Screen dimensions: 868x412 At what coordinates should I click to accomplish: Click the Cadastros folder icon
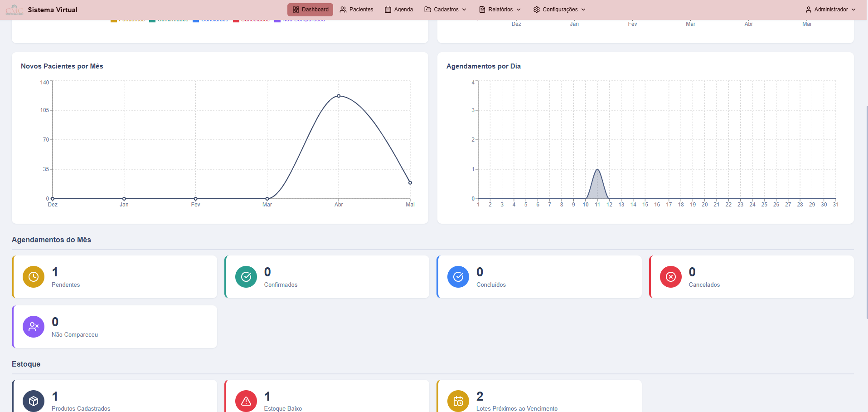pyautogui.click(x=428, y=10)
